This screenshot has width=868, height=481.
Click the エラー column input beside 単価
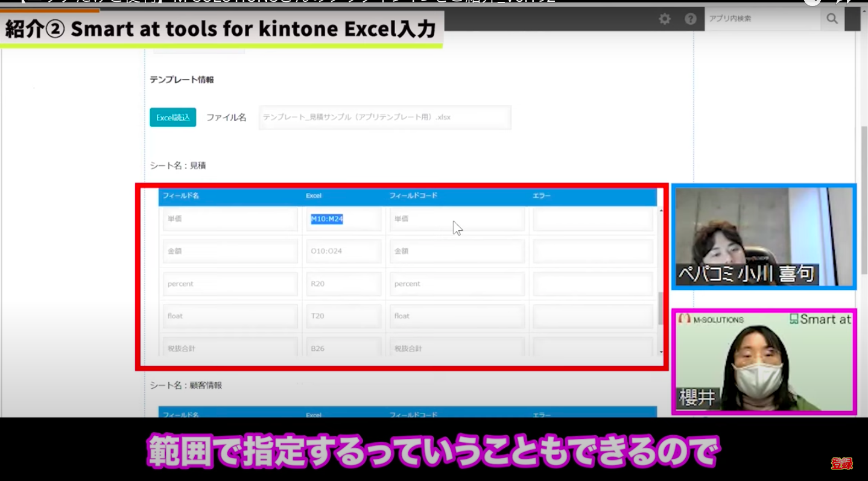tap(592, 219)
